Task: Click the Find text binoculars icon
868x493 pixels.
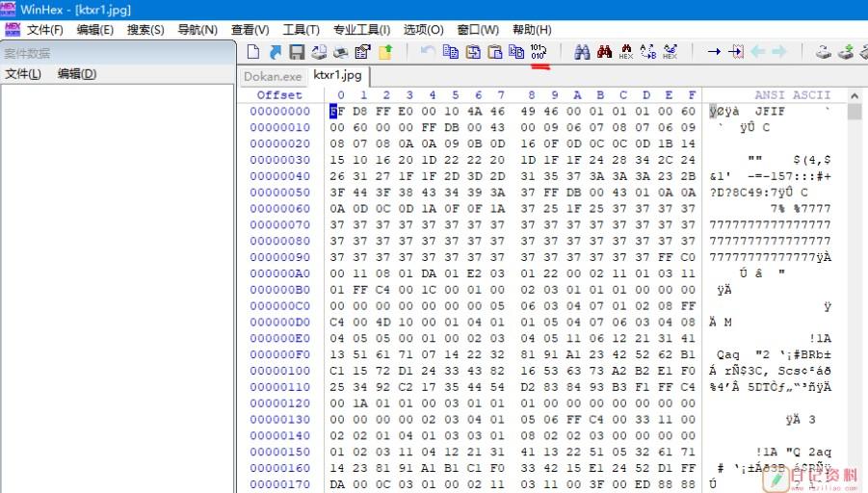Action: coord(582,51)
